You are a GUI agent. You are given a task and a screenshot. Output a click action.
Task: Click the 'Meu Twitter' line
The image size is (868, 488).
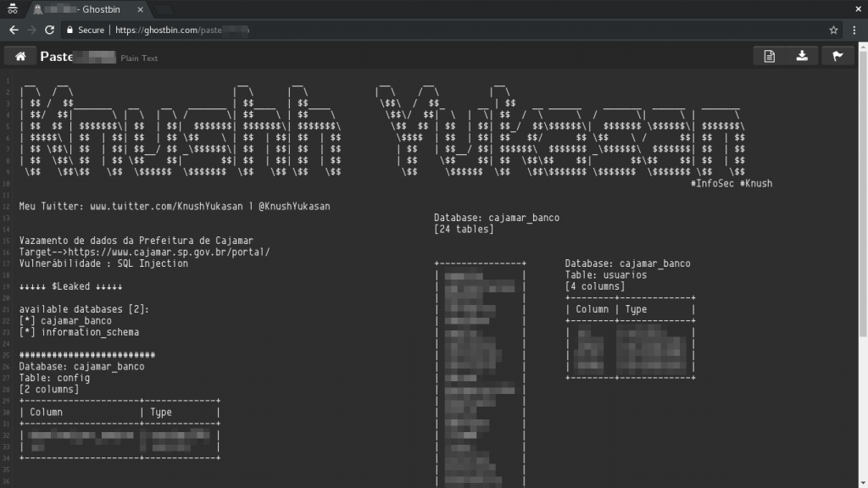click(x=175, y=207)
